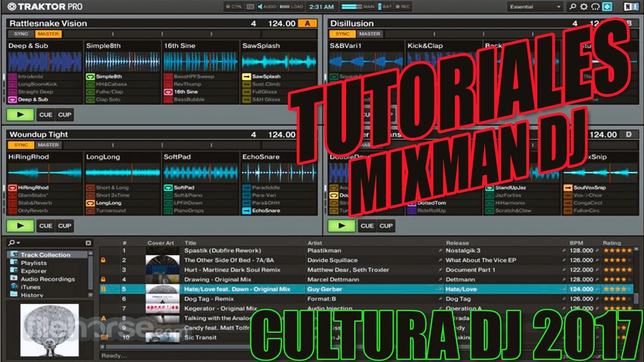Click the CTRL controller indicator
This screenshot has width=644, height=362.
tap(234, 7)
